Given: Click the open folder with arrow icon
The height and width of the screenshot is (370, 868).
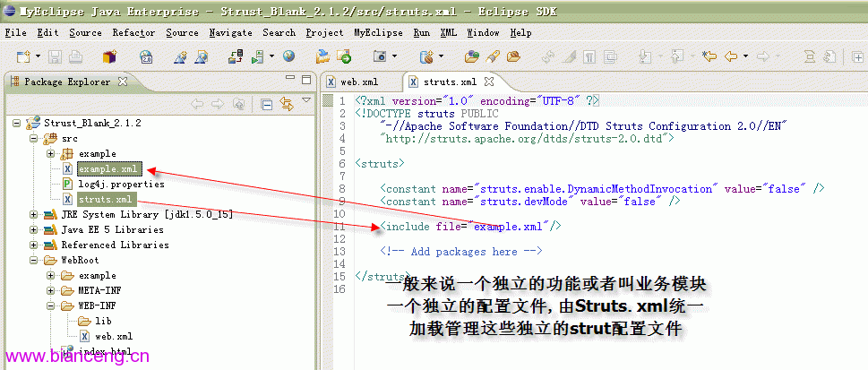Looking at the screenshot, I should click(x=322, y=56).
